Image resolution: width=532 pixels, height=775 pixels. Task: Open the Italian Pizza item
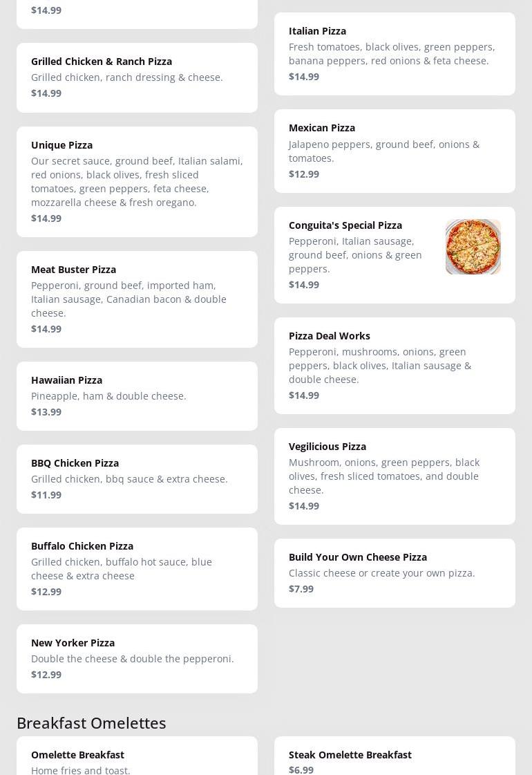click(395, 53)
